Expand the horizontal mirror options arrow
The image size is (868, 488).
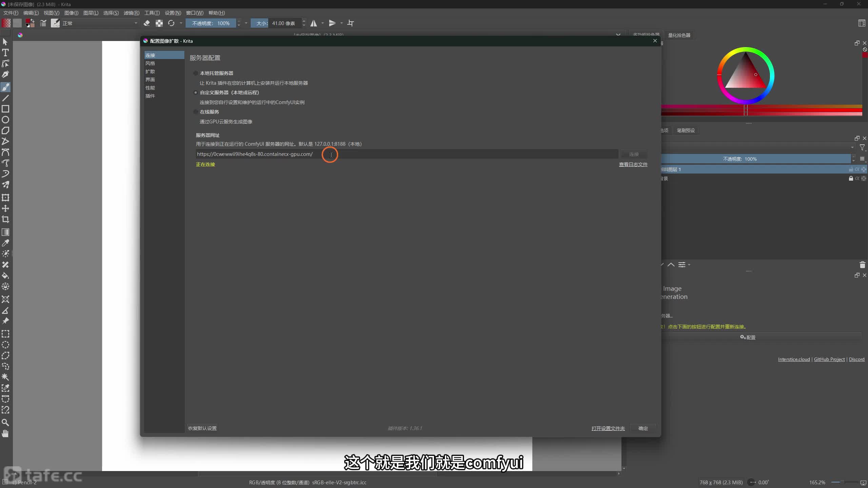(323, 23)
